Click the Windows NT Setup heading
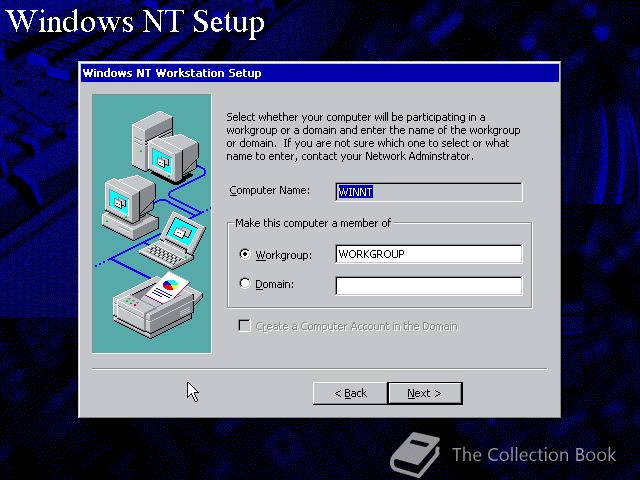640x480 pixels. [136, 21]
